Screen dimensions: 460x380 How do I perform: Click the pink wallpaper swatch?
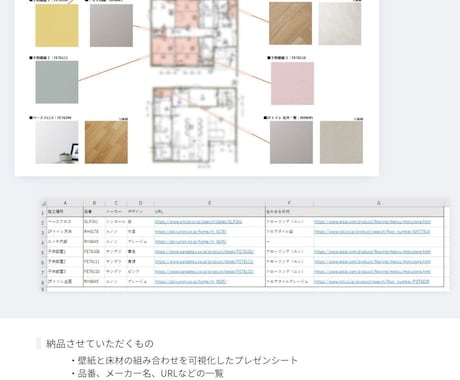click(292, 83)
